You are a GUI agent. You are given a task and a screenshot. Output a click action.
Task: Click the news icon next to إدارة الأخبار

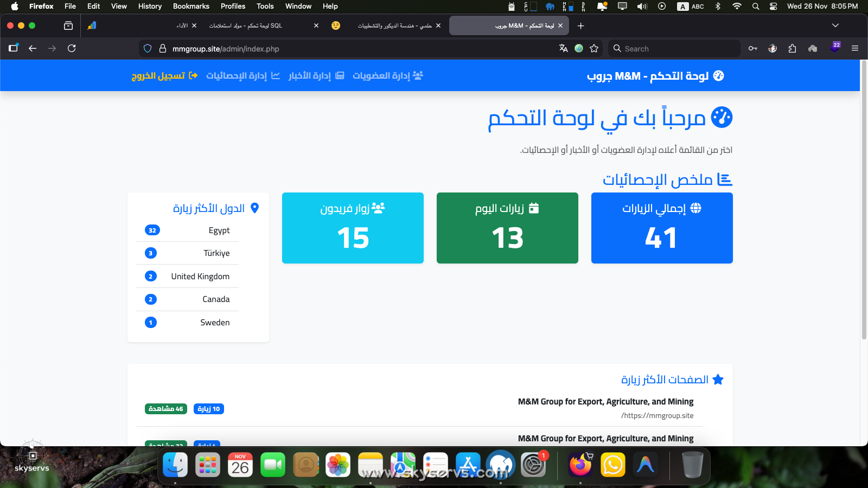tap(340, 75)
